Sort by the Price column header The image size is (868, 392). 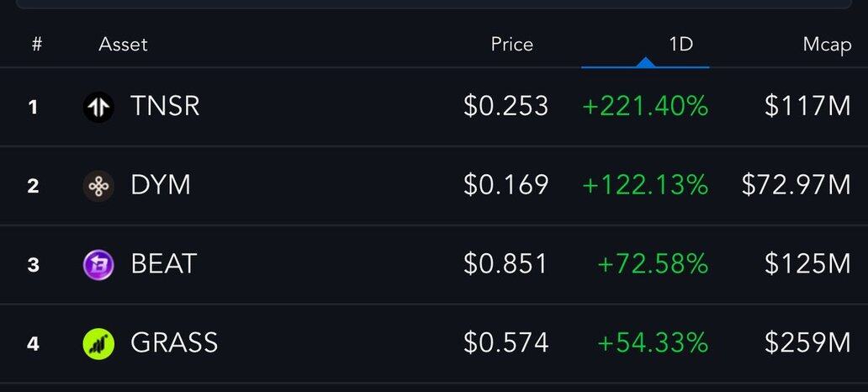(511, 45)
